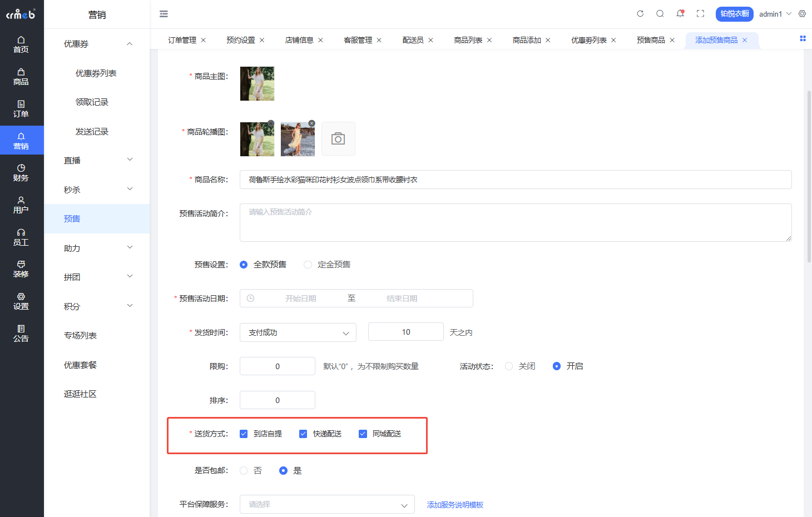This screenshot has width=812, height=517.
Task: Open the admin1 account dropdown
Action: (775, 14)
